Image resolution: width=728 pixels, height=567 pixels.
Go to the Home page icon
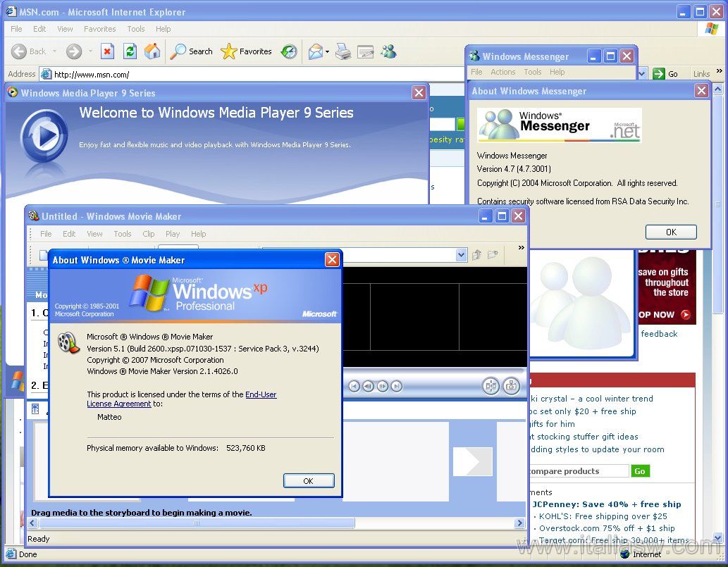[x=152, y=51]
